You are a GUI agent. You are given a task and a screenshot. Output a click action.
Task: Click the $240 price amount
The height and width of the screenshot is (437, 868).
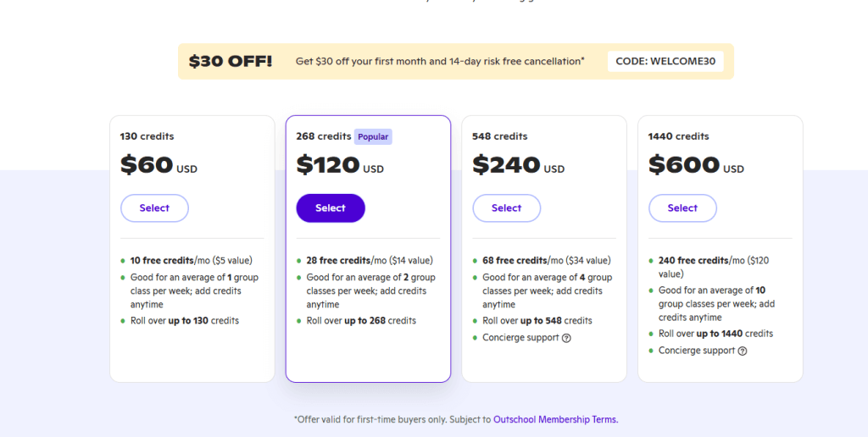pos(507,165)
